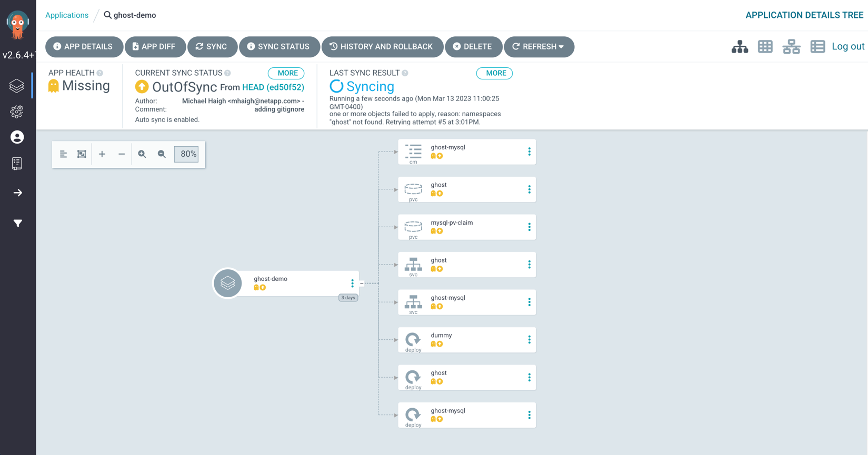
Task: Click minus collapse-all icon in graph toolbar
Action: (122, 154)
